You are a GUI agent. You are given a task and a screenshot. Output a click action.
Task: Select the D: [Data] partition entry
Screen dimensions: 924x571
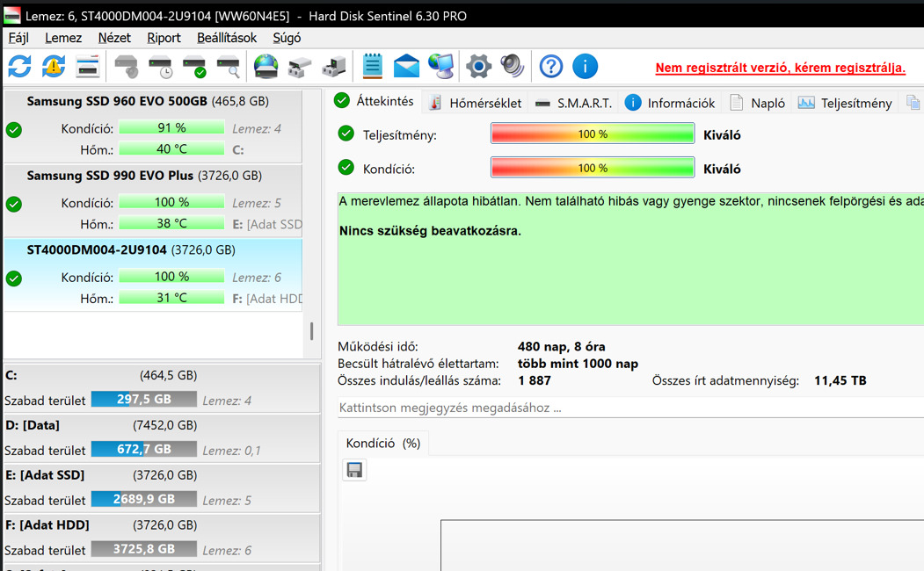click(162, 437)
